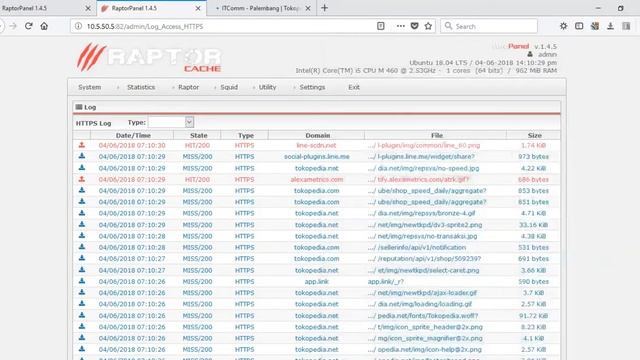This screenshot has height=360, width=640.
Task: Click the timestamp 04/06/2018 07:10:30
Action: pos(132,145)
